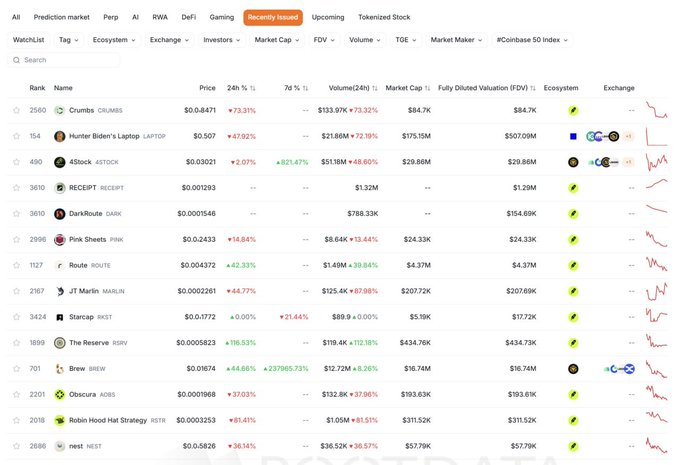
Task: Sort by 24h % column
Action: tap(241, 88)
